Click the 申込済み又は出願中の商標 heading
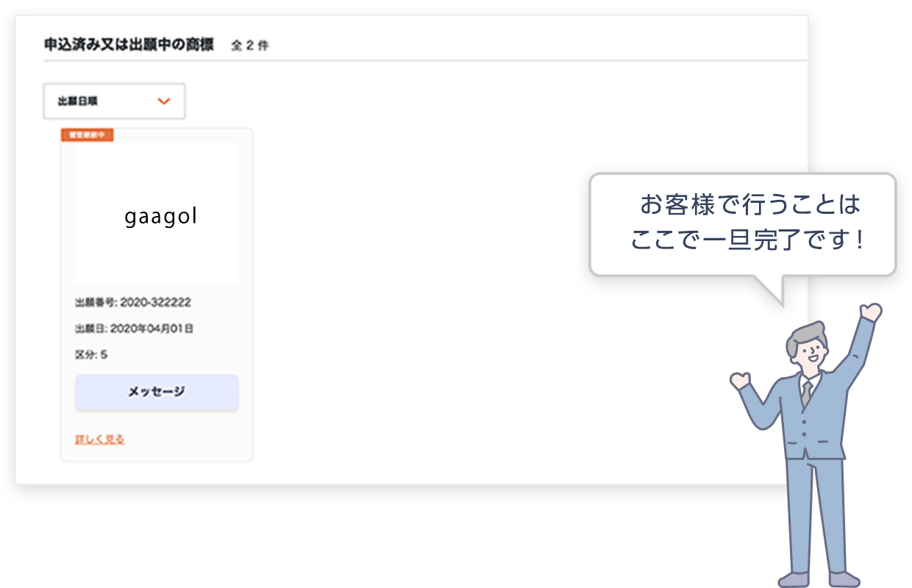Screen dimensions: 912x588 click(x=129, y=45)
